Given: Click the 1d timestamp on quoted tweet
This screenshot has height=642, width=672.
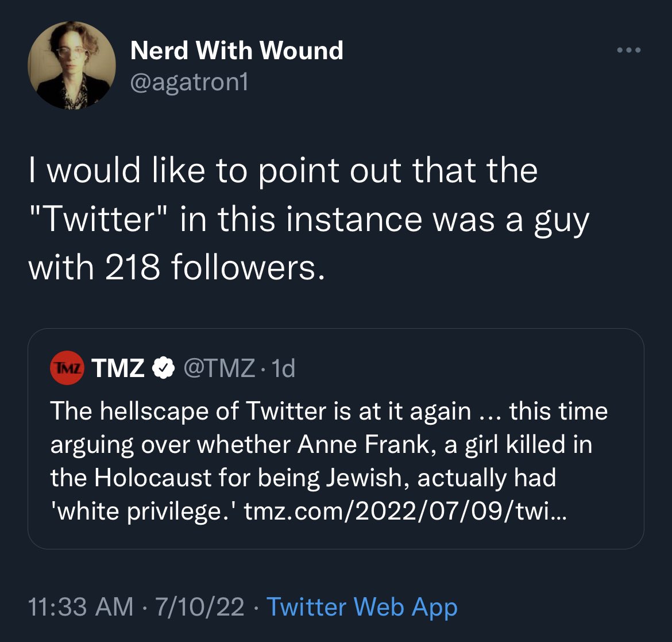Looking at the screenshot, I should [282, 368].
